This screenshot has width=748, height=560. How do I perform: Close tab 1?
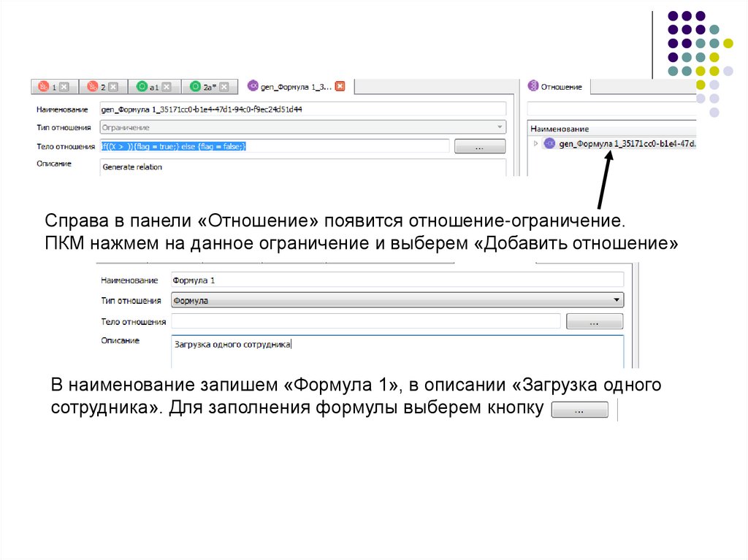pyautogui.click(x=64, y=87)
